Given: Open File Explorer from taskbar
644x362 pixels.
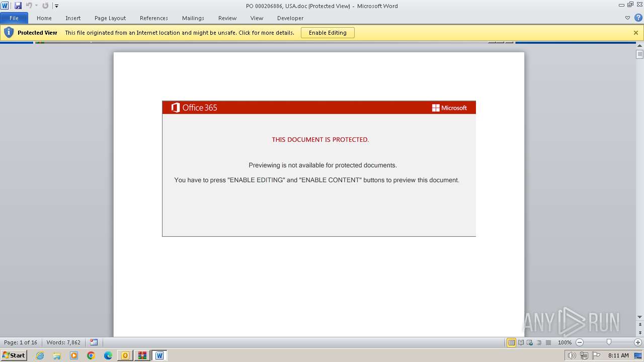Looking at the screenshot, I should pos(57,355).
